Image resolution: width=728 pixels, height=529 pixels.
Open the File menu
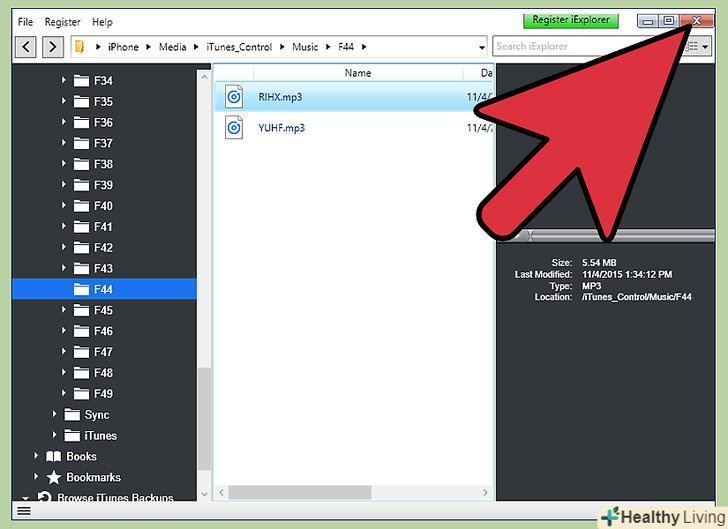tap(25, 22)
